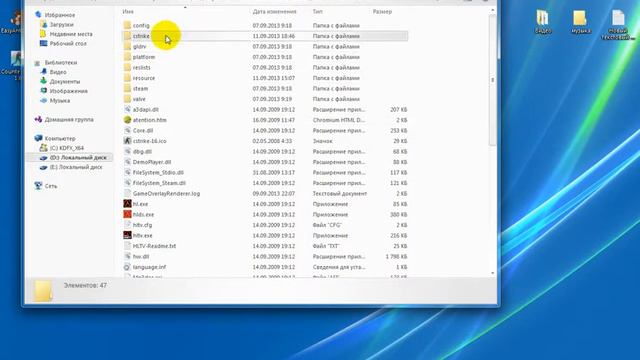Click the steam folder icon
Image resolution: width=640 pixels, height=360 pixels.
point(127,89)
